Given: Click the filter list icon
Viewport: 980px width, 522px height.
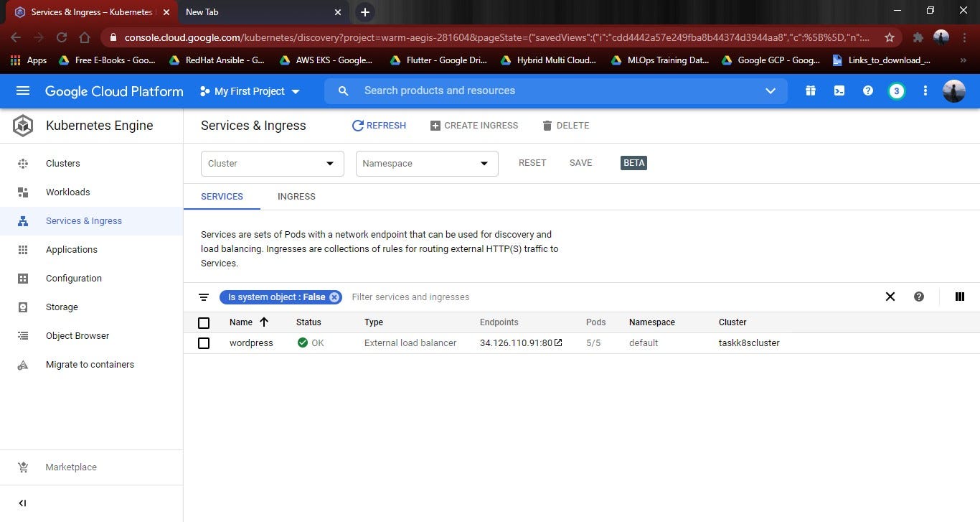Looking at the screenshot, I should click(204, 297).
